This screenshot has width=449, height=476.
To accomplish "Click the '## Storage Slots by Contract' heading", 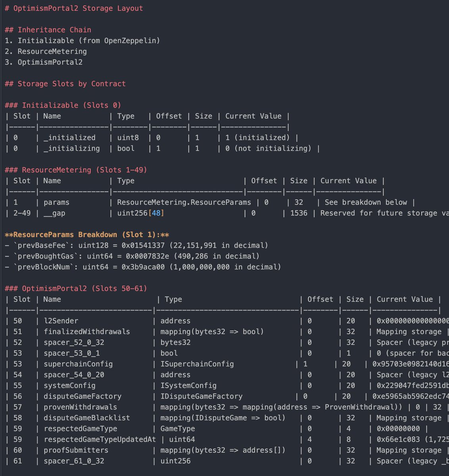I will (65, 84).
